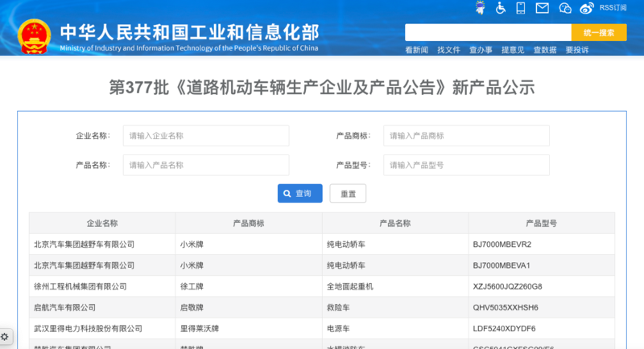The height and width of the screenshot is (349, 644).
Task: Open the 查数据 menu item
Action: 545,50
